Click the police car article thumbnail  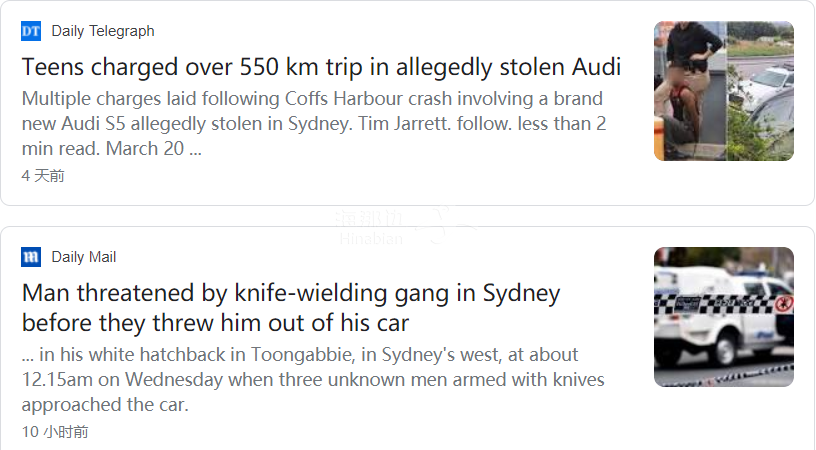[723, 317]
